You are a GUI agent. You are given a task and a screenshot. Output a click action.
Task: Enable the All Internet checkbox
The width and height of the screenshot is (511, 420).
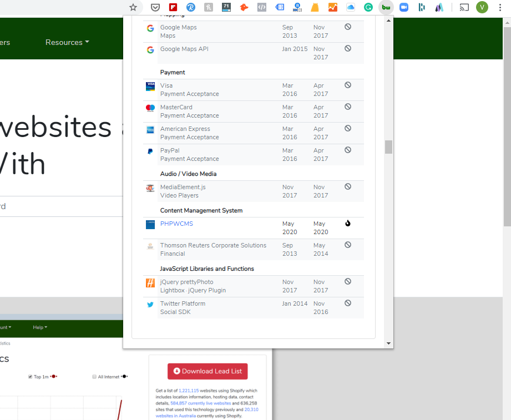click(x=94, y=377)
